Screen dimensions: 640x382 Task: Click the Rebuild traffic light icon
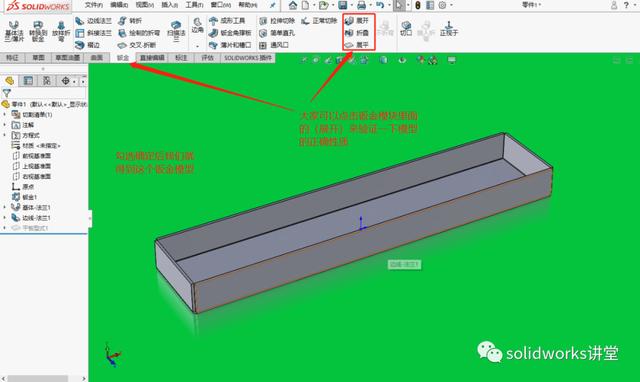[x=418, y=5]
